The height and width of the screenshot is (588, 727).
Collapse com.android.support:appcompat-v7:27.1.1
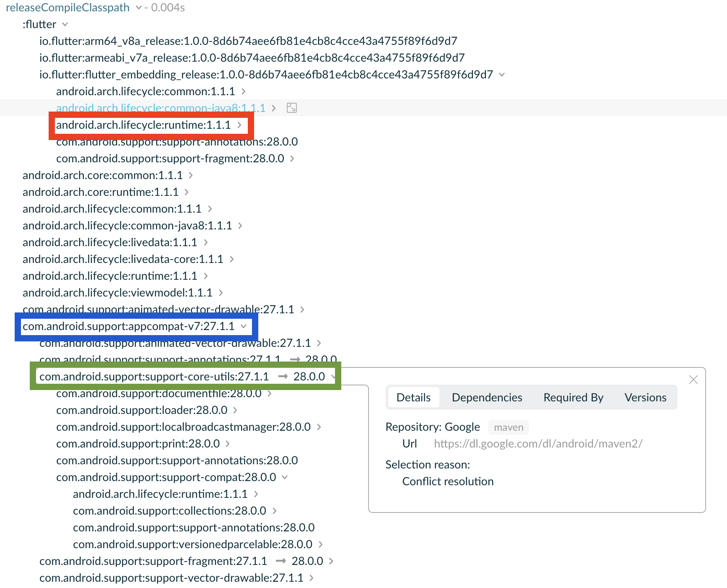(x=244, y=326)
